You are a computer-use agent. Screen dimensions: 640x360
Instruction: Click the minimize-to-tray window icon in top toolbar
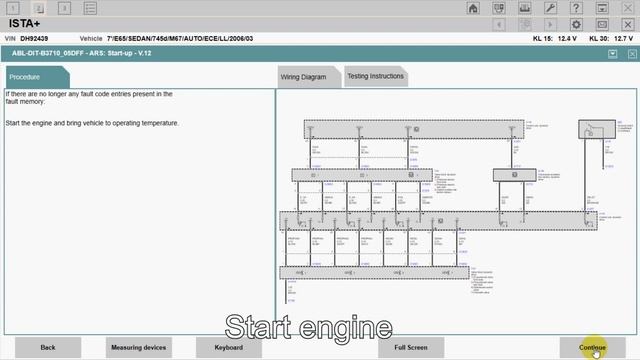tap(602, 8)
